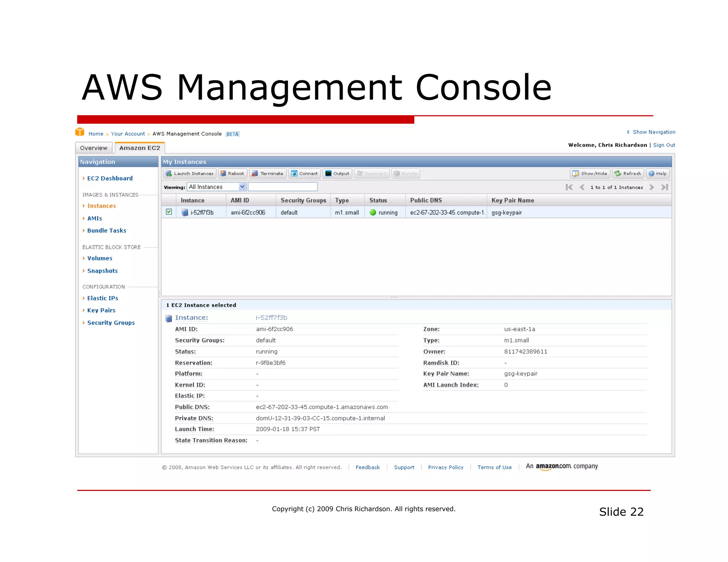Viewport: 728px width, 562px height.
Task: Open the console Output button
Action: [x=337, y=173]
